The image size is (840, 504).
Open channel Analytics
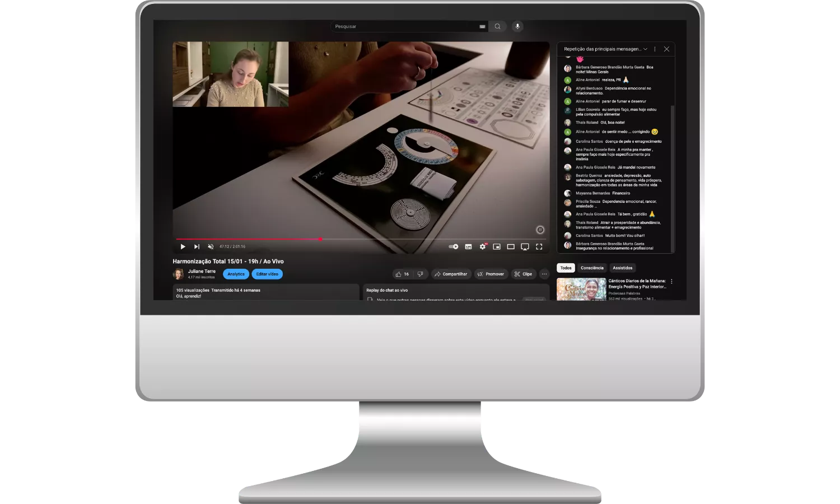236,274
